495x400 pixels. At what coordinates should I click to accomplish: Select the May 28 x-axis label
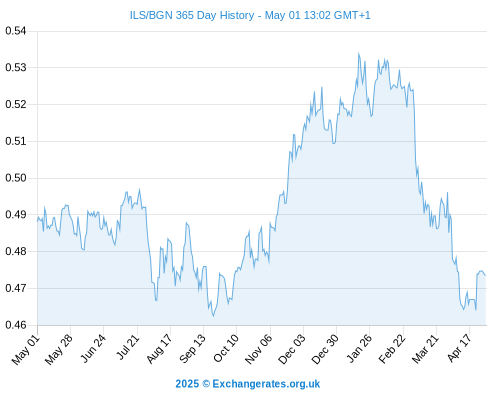(59, 350)
